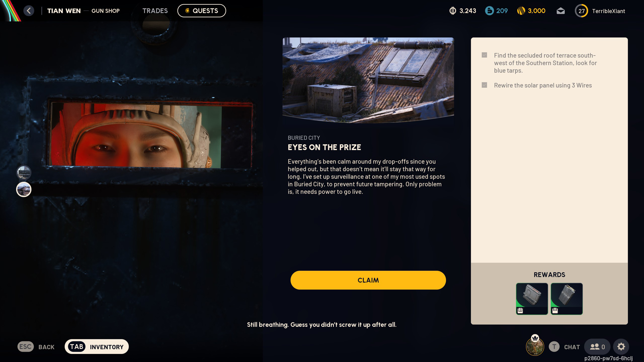Toggle the rewire solar panel checkbox
The image size is (644, 362).
point(484,85)
